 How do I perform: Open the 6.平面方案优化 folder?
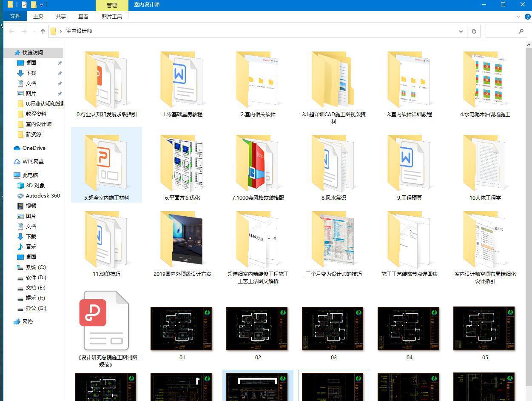[x=182, y=168]
